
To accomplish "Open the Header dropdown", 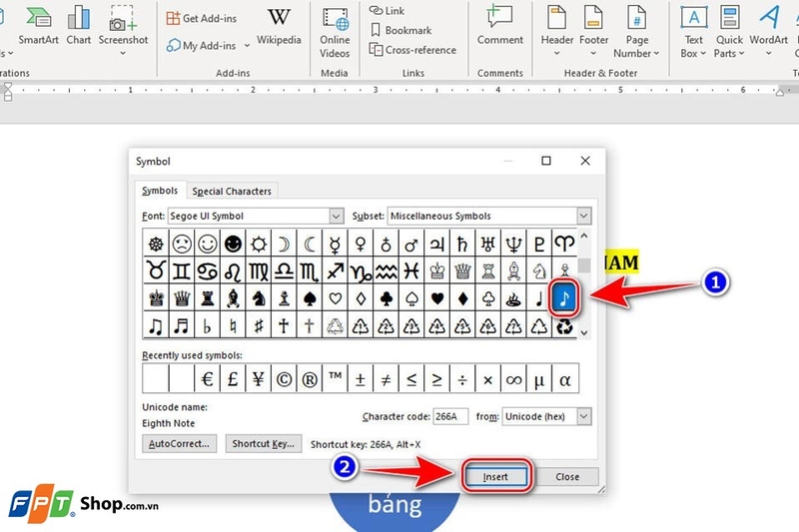I will pyautogui.click(x=557, y=32).
